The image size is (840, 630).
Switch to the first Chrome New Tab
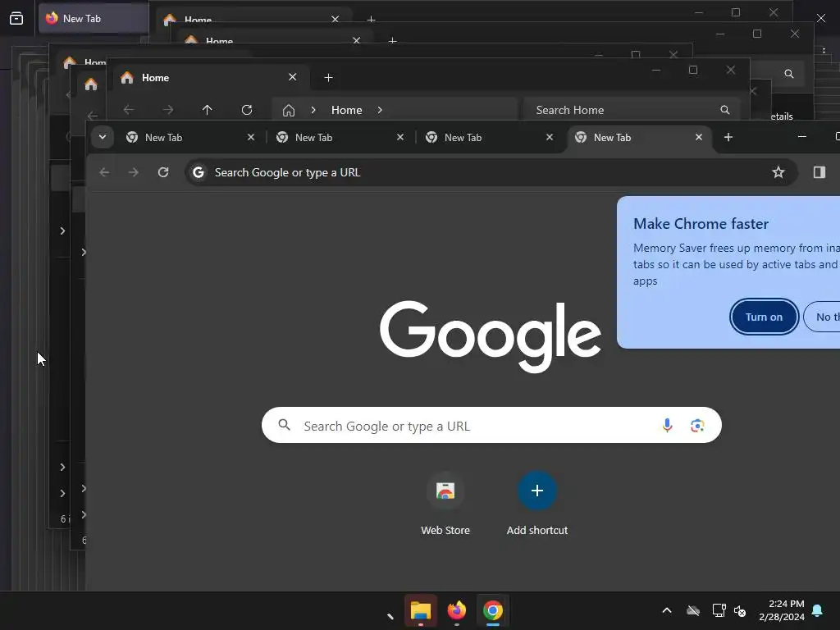tap(190, 137)
